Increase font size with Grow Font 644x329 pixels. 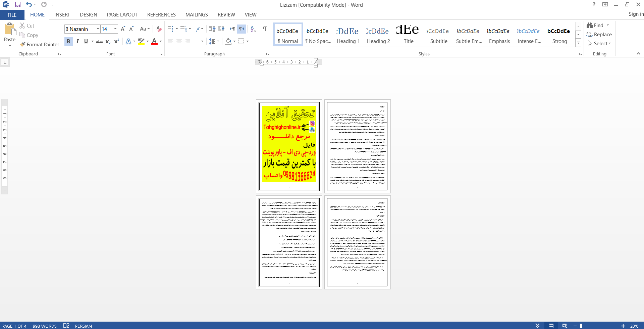tap(123, 29)
